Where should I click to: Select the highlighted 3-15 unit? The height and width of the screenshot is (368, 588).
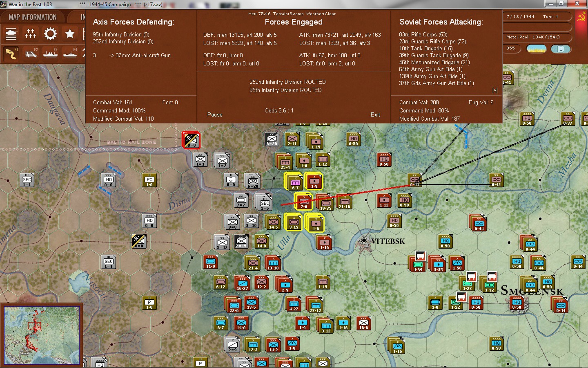[x=294, y=222]
